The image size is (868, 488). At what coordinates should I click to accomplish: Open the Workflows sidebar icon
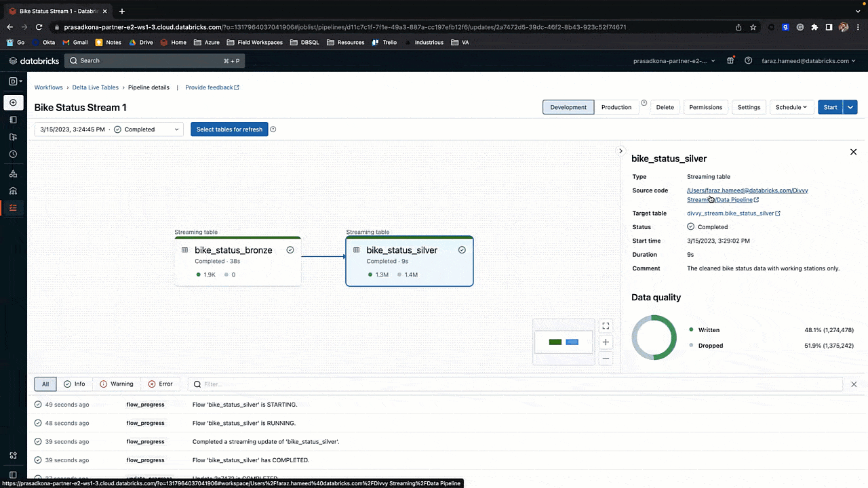coord(13,208)
